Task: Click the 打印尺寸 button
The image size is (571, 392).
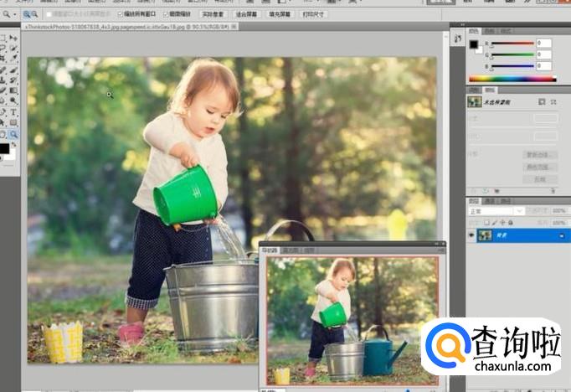Action: (313, 14)
